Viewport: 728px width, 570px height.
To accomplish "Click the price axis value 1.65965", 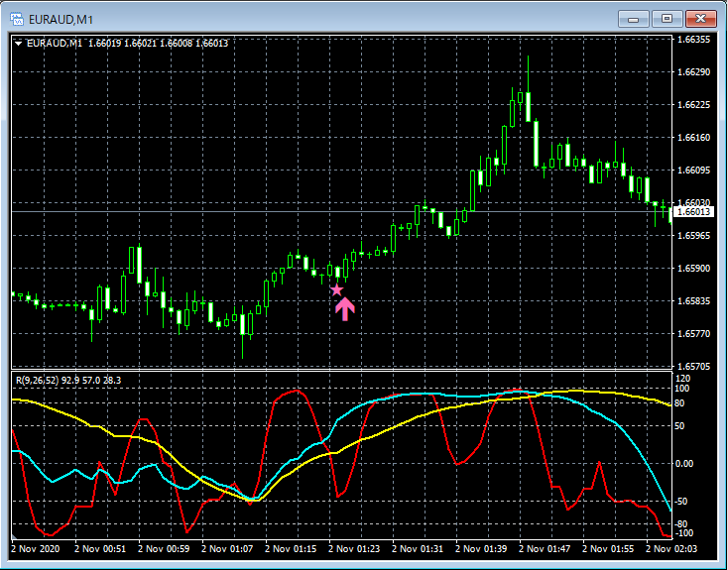I will click(693, 236).
